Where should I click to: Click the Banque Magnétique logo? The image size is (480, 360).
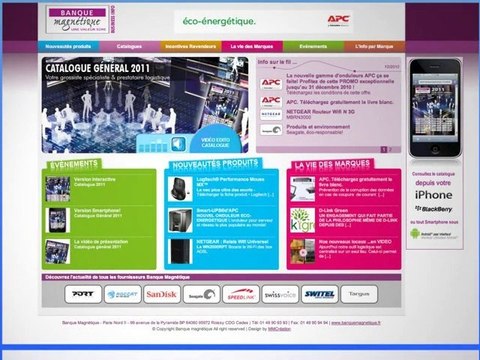tap(79, 20)
